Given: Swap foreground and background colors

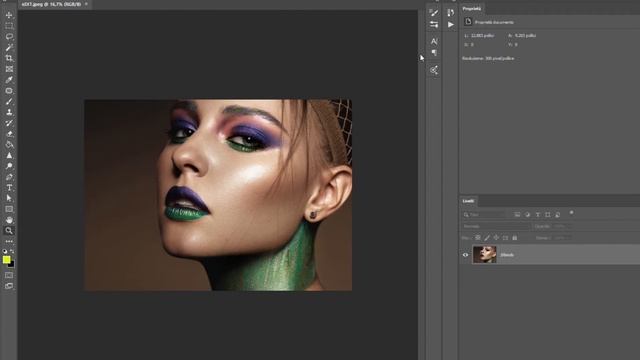Looking at the screenshot, I should 12,251.
